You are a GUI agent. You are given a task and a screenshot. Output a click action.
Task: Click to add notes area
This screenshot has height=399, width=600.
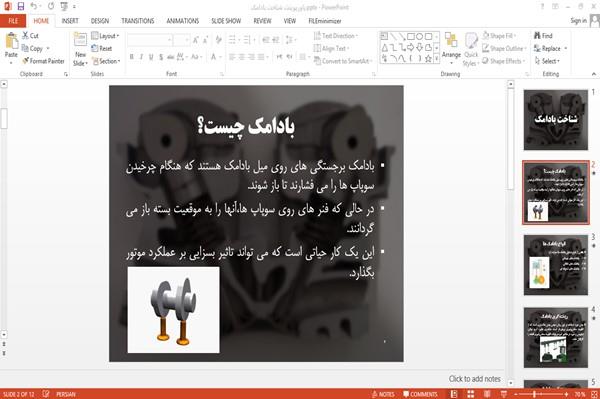tap(474, 379)
